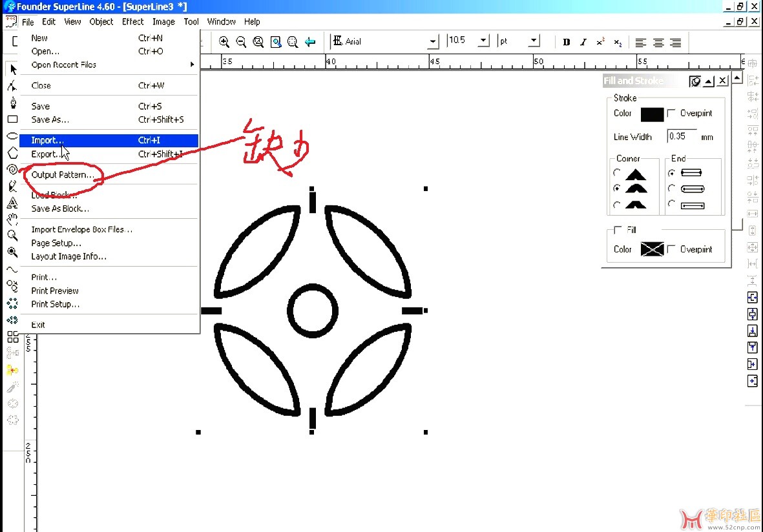Click the Bold formatting icon
This screenshot has height=532, width=763.
coord(567,42)
